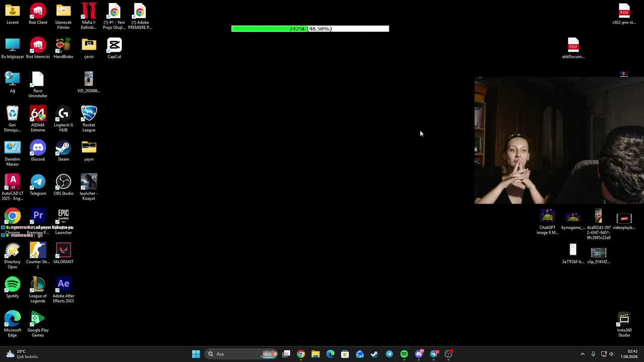Screen dimensions: 644x362
Task: Open Steam from the taskbar
Action: tap(374, 354)
